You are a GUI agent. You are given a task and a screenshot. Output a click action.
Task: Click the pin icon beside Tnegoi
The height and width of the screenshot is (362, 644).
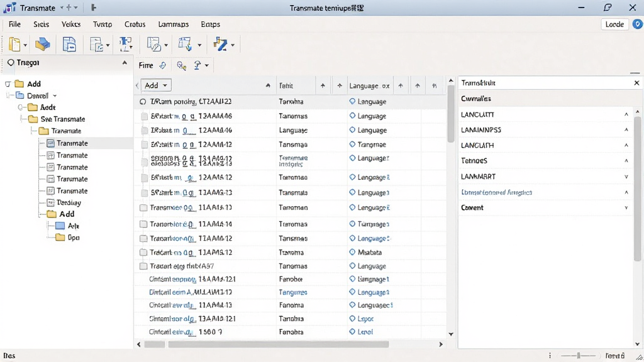click(11, 62)
